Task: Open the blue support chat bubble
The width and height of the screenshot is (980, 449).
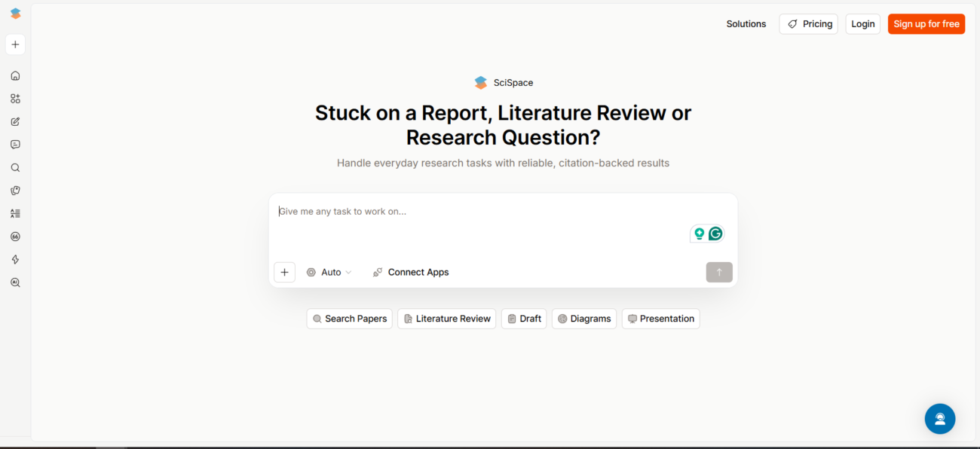Action: (939, 419)
